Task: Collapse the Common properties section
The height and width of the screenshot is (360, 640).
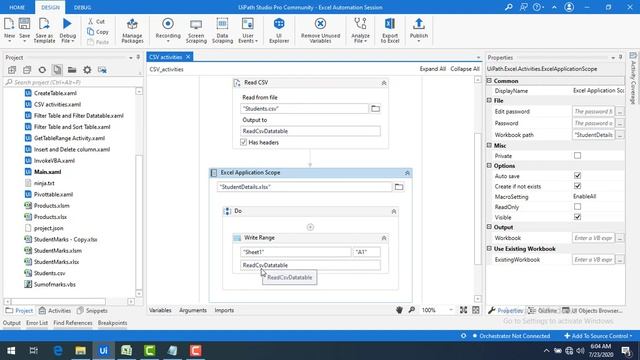Action: (x=489, y=81)
